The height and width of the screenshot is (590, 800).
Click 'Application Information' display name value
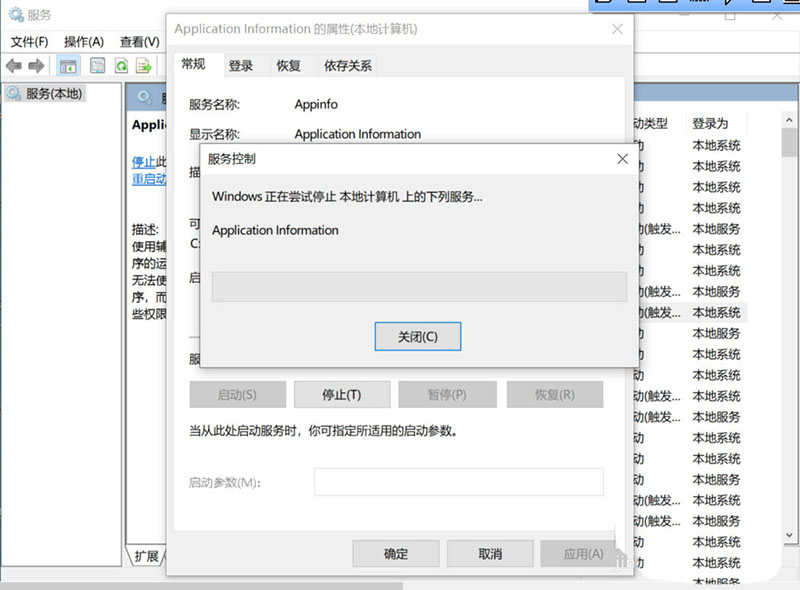click(x=358, y=134)
